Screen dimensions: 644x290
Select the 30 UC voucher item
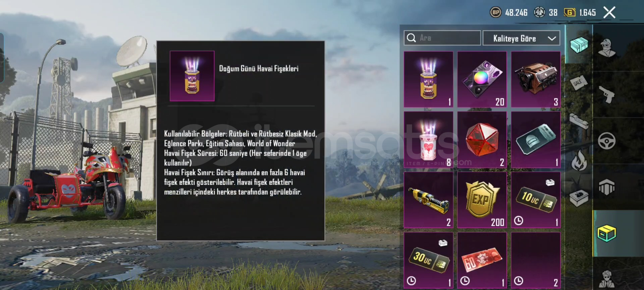(428, 260)
